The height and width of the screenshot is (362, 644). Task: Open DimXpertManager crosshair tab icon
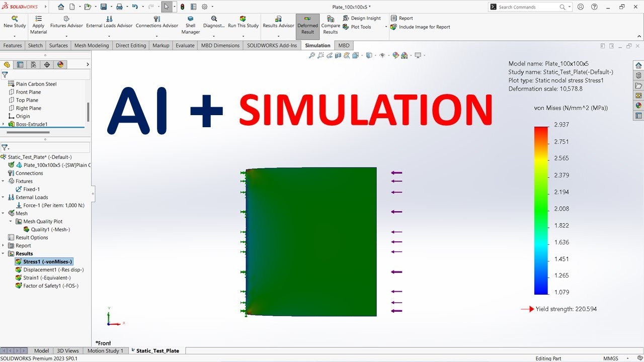[47, 64]
